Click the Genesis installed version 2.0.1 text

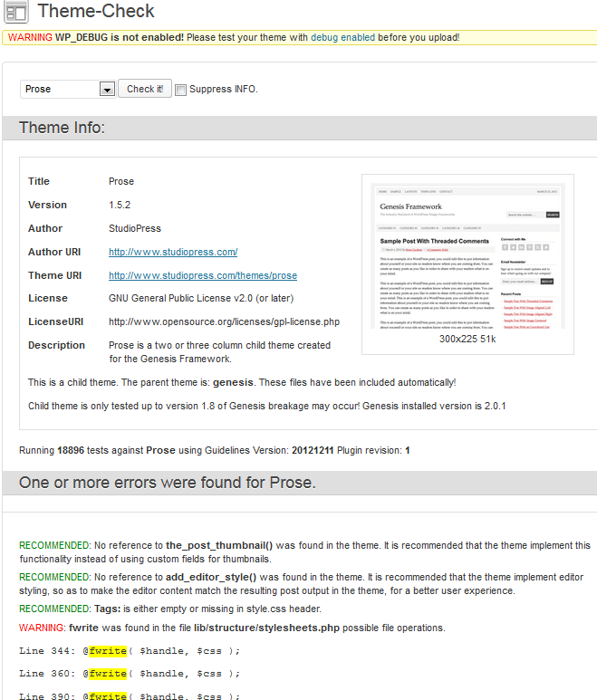pyautogui.click(x=434, y=407)
